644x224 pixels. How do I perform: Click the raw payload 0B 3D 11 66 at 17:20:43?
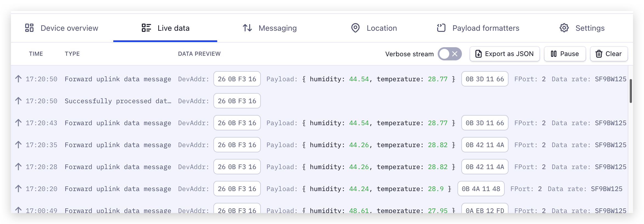(485, 123)
